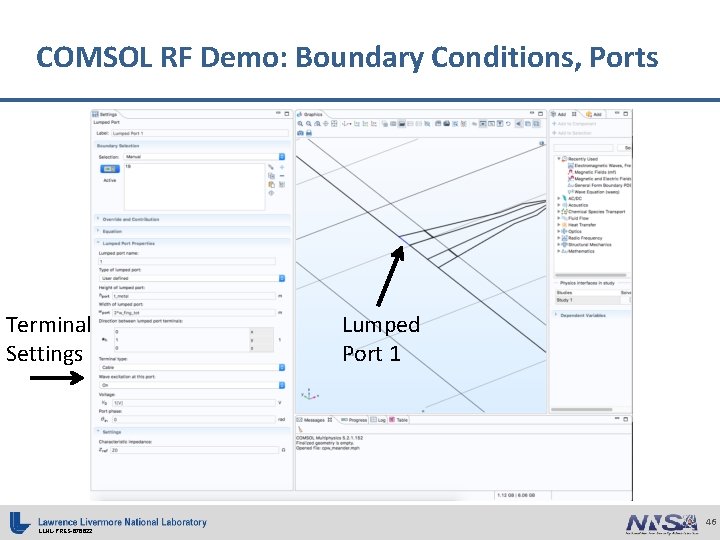Open Type of lumped port dropdown
This screenshot has width=720, height=540.
point(192,278)
